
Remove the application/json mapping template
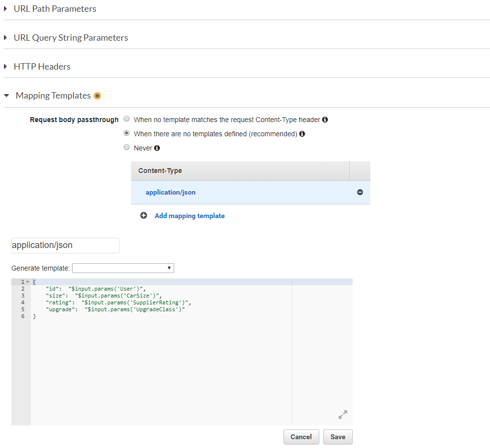[360, 193]
